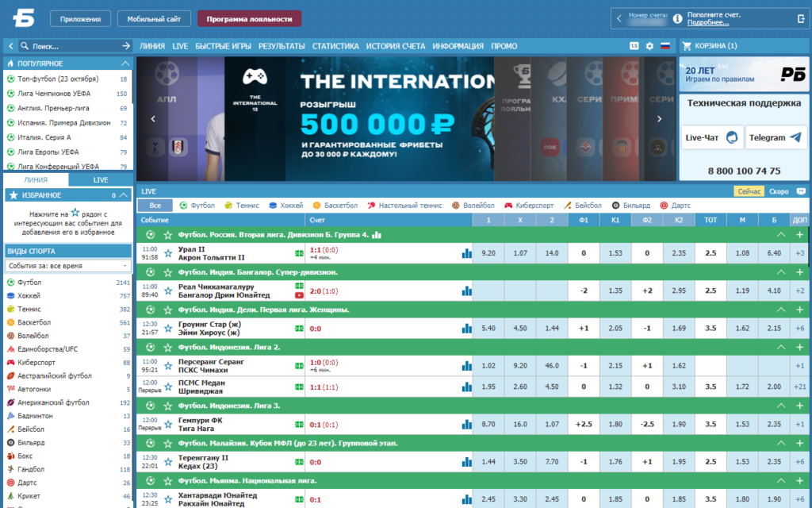Expand plus for Малайзия Кубок МФЛ header
This screenshot has height=508, width=812.
[800, 443]
